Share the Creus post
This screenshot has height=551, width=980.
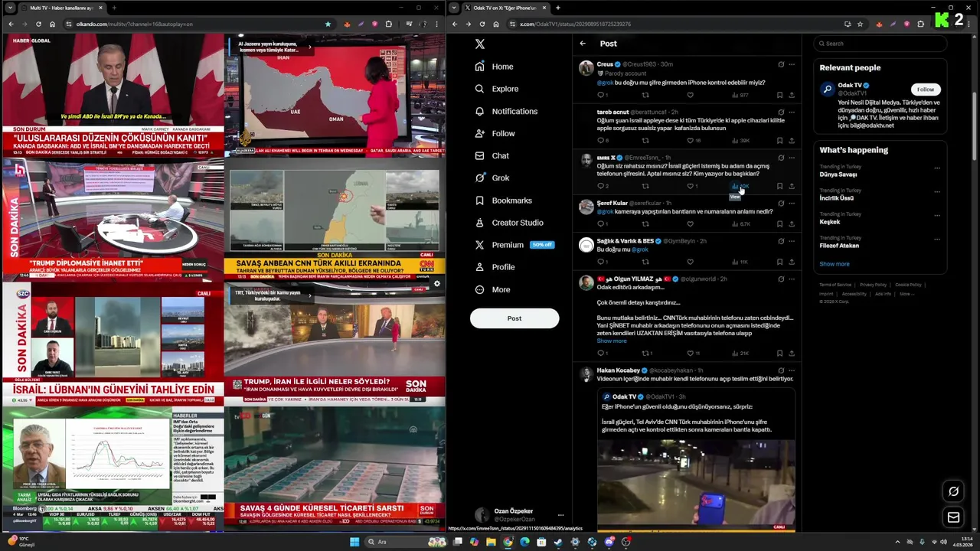point(792,95)
